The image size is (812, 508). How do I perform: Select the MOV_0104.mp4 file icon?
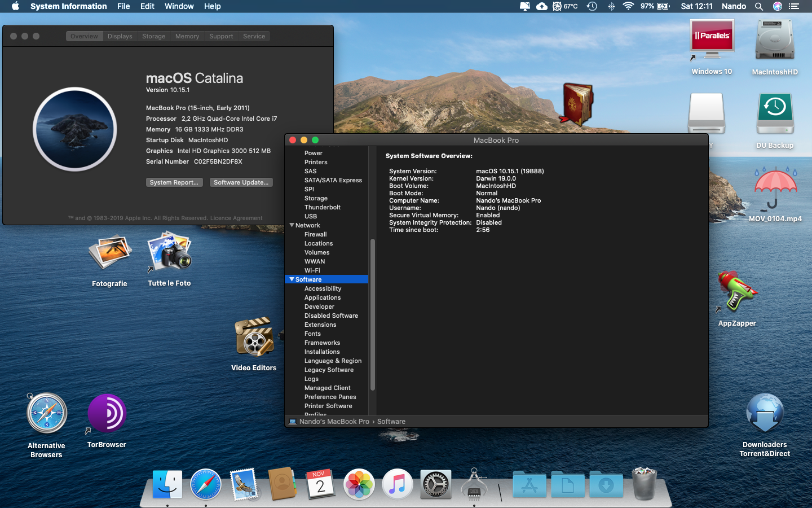point(775,189)
